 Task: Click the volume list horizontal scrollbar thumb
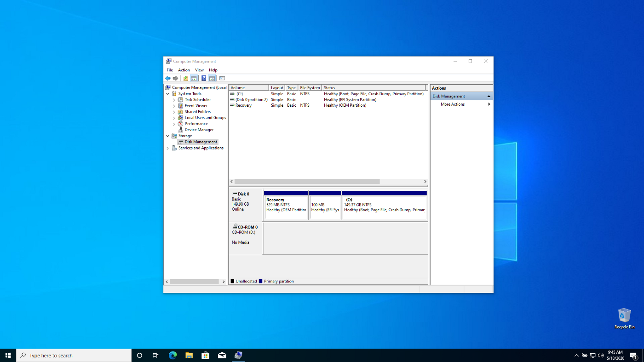tap(307, 182)
